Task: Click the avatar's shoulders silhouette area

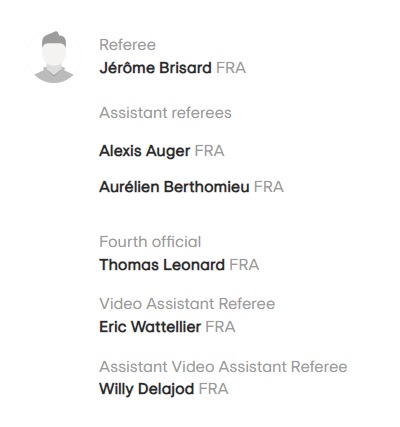Action: point(54,75)
